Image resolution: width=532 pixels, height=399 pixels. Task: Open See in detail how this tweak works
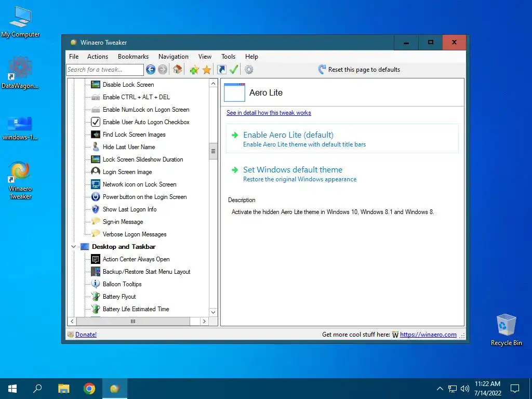click(269, 113)
